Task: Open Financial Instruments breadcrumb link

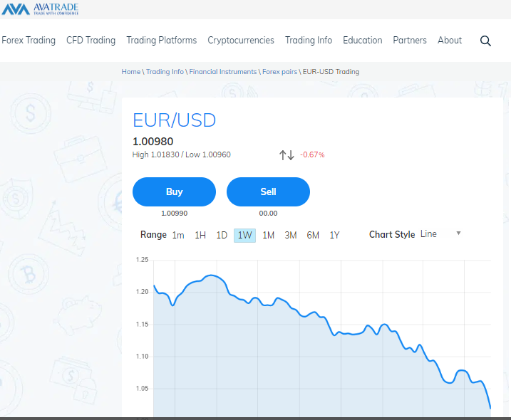Action: coord(222,72)
